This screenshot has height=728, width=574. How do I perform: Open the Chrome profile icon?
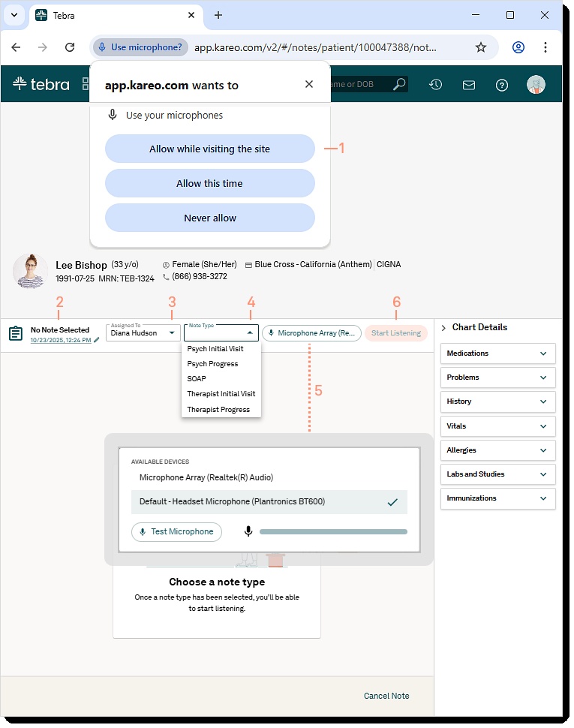(x=518, y=47)
